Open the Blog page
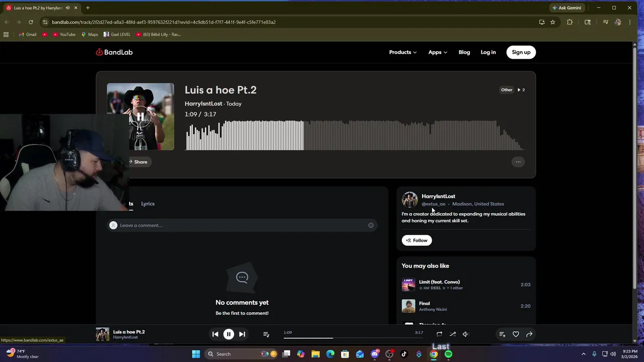The height and width of the screenshot is (362, 644). [464, 52]
